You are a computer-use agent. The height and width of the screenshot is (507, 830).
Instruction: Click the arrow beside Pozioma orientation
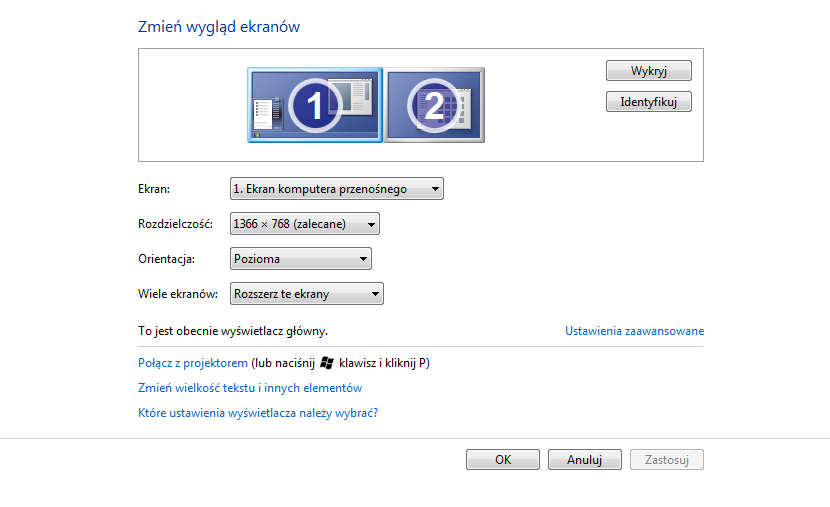363,259
